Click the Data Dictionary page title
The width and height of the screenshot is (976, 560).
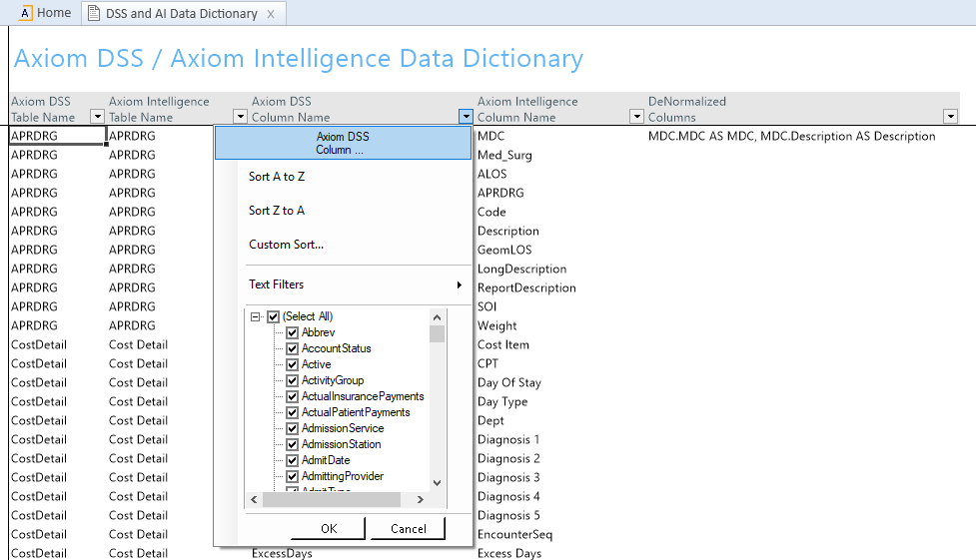point(299,59)
